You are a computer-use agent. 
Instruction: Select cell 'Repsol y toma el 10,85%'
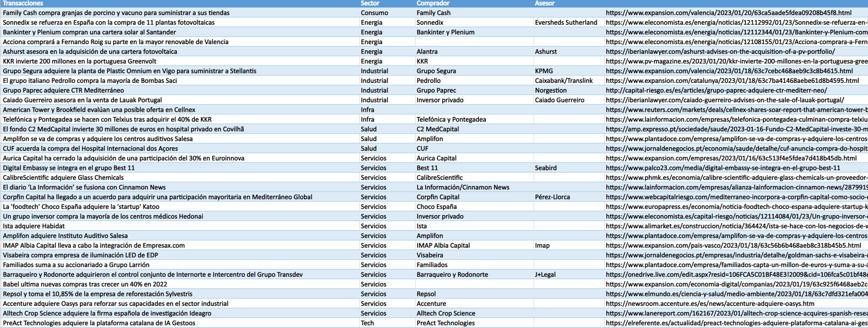(180, 294)
